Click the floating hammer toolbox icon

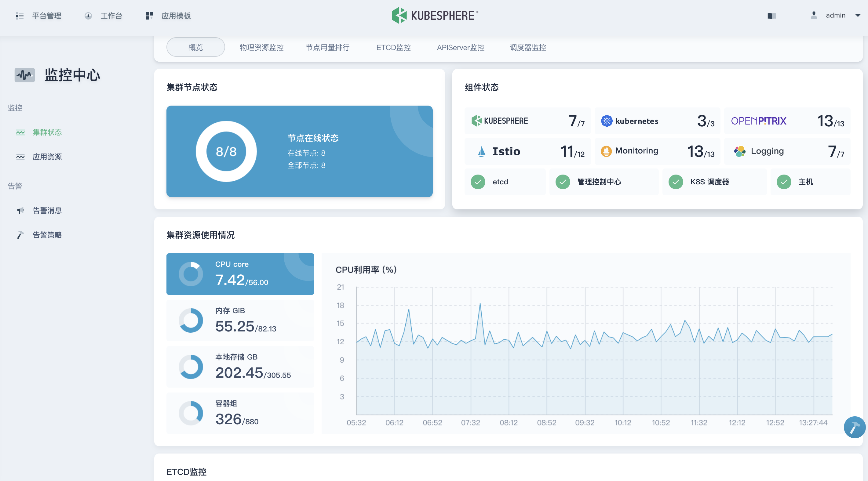(854, 427)
